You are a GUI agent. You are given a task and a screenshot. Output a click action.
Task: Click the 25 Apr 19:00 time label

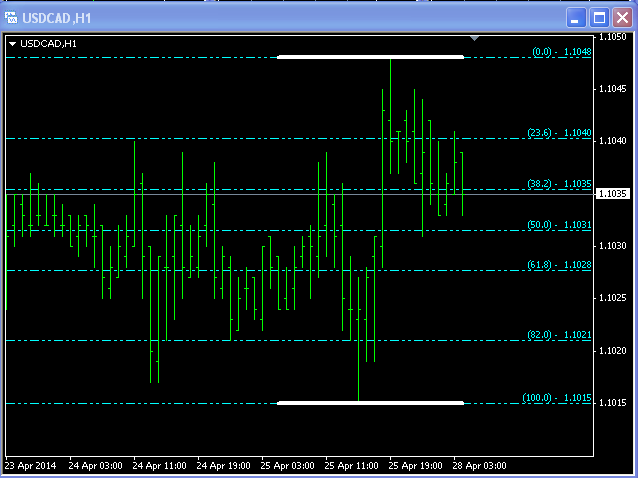[416, 466]
